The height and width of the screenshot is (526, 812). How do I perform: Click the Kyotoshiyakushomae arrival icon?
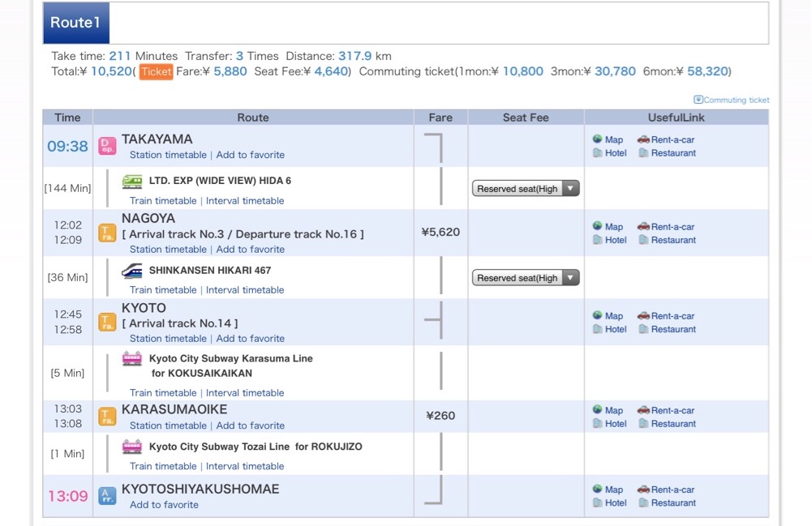click(x=107, y=496)
